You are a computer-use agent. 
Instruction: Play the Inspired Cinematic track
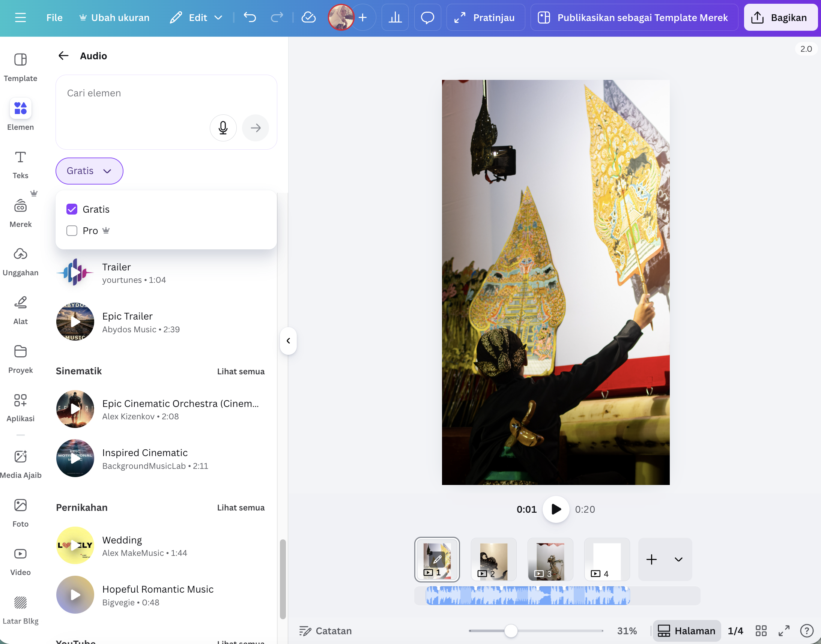[x=75, y=458]
